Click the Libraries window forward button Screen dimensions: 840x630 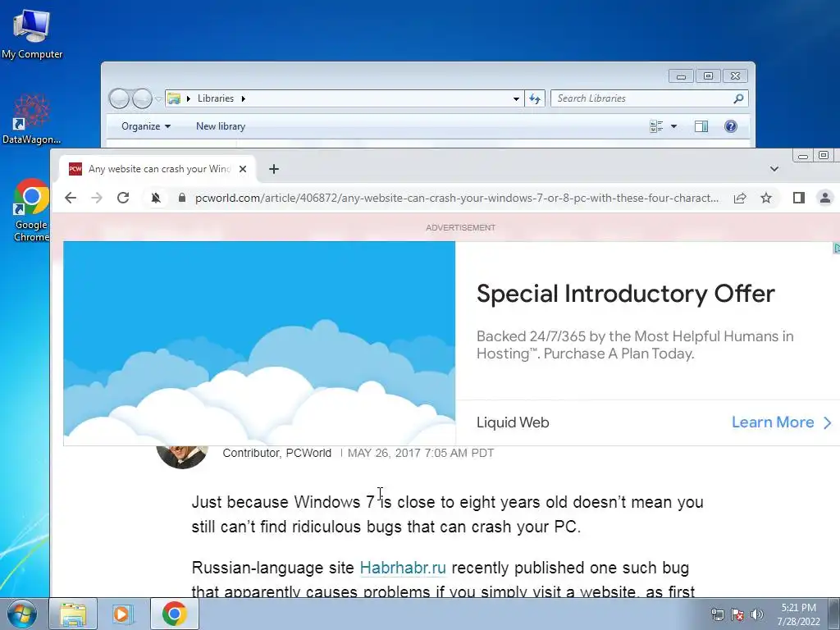tap(142, 98)
